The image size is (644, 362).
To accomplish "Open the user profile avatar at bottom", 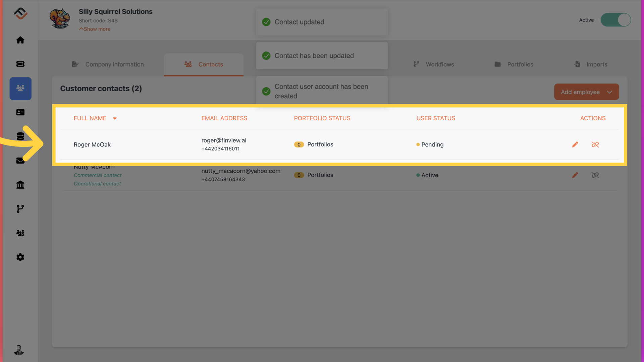I will (19, 350).
